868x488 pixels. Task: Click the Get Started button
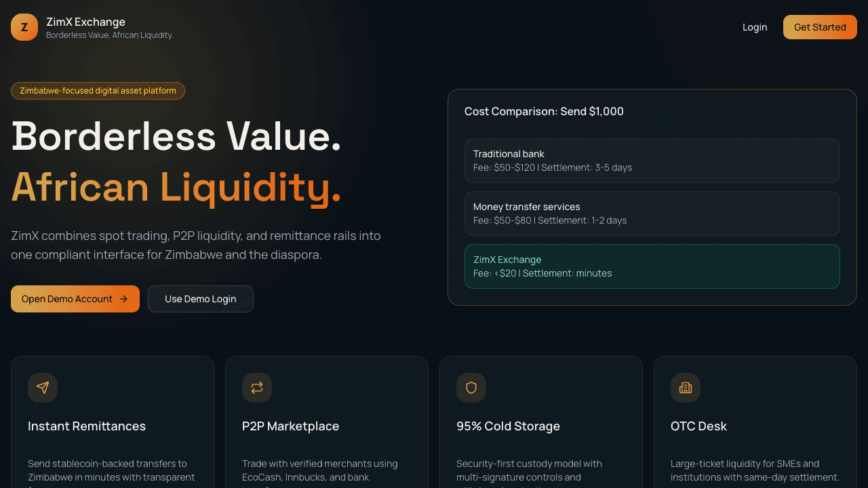click(x=820, y=27)
